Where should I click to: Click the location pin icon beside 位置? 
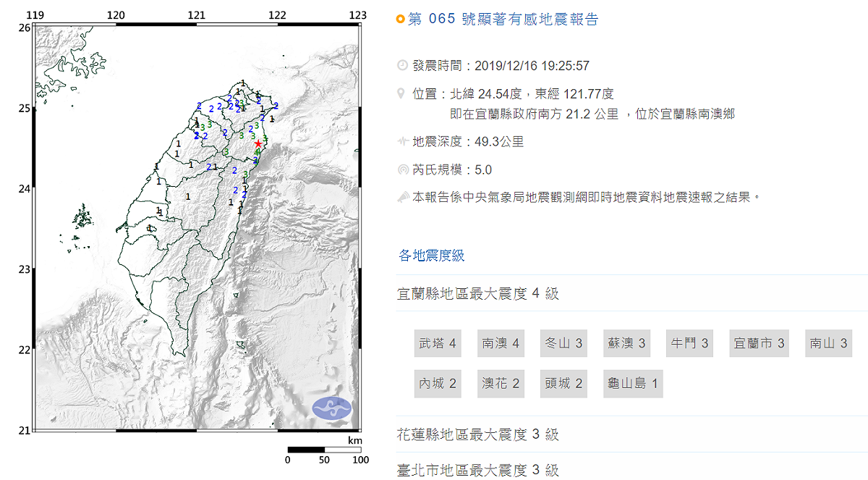pos(402,93)
